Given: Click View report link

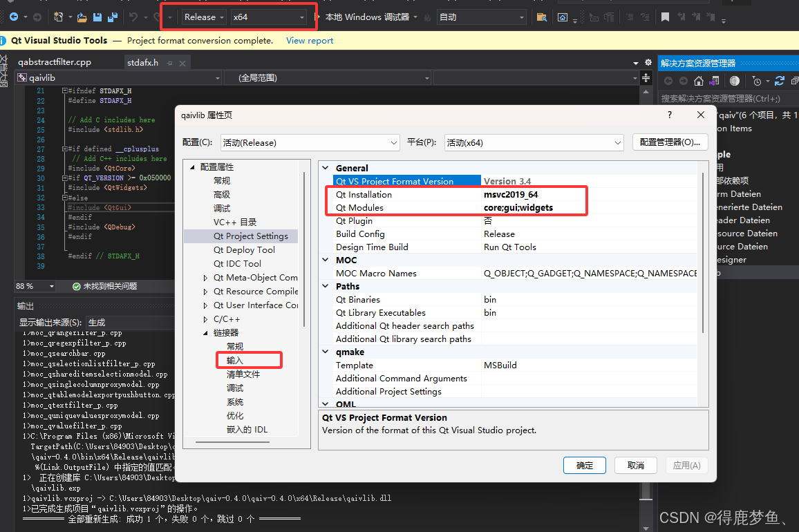Looking at the screenshot, I should click(x=310, y=41).
